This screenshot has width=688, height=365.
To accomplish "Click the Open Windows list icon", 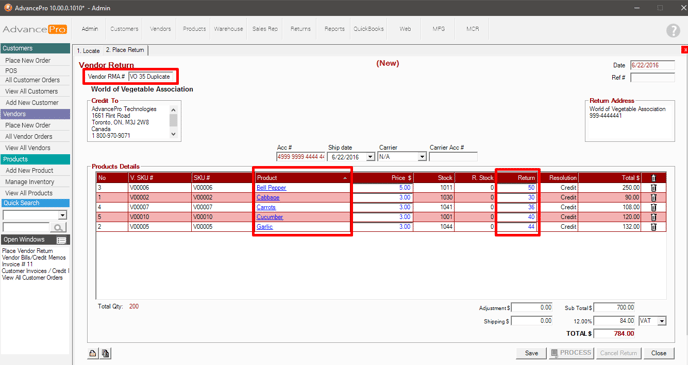I will click(x=61, y=240).
